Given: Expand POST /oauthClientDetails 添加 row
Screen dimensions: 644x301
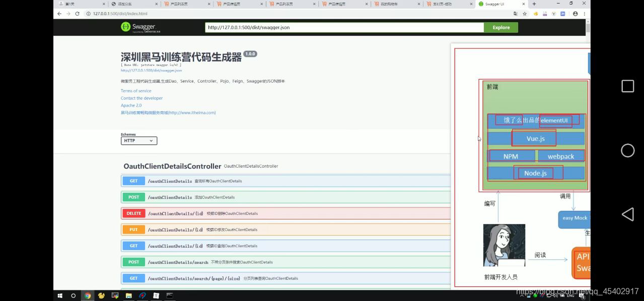Looking at the screenshot, I should click(x=285, y=197).
